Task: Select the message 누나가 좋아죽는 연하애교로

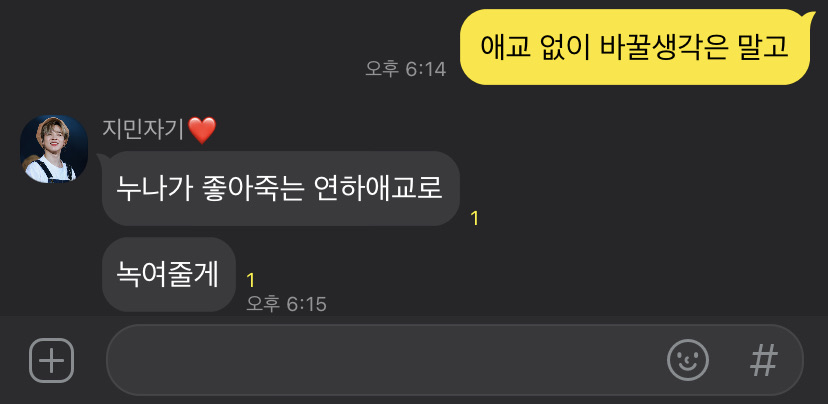Action: point(280,189)
